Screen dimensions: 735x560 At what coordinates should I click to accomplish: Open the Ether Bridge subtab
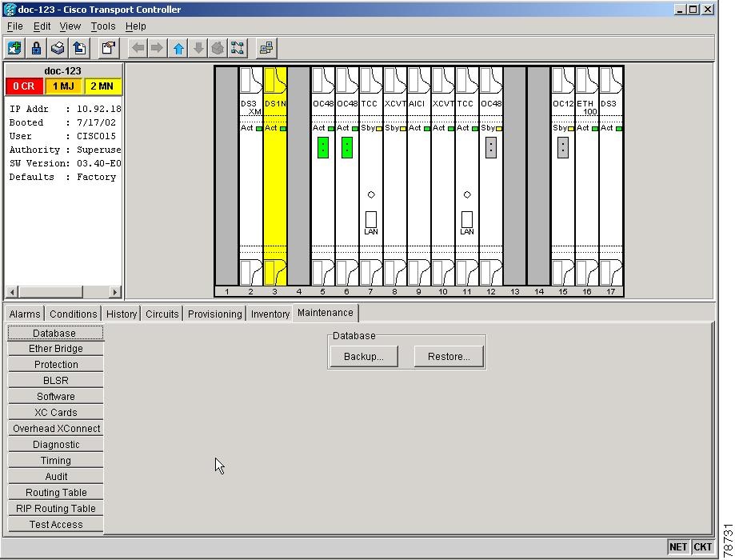[x=55, y=349]
